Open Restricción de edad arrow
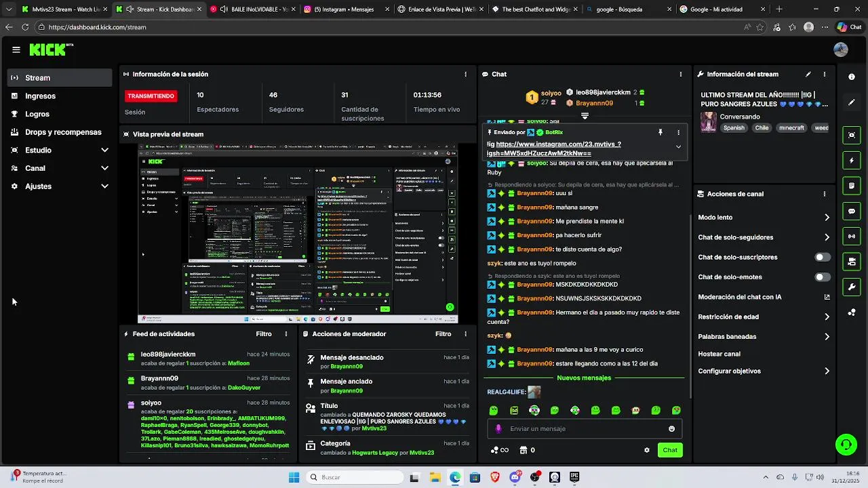The height and width of the screenshot is (488, 868). [827, 317]
